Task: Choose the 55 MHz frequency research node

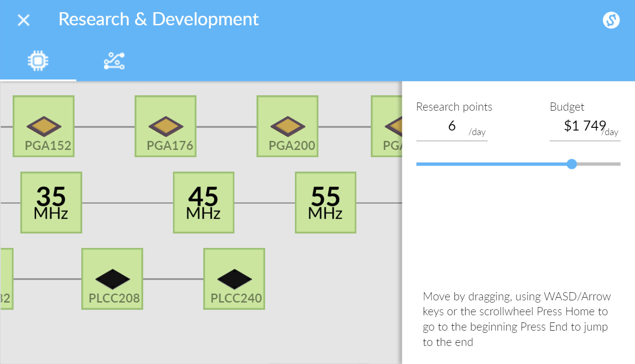Action: click(x=326, y=202)
